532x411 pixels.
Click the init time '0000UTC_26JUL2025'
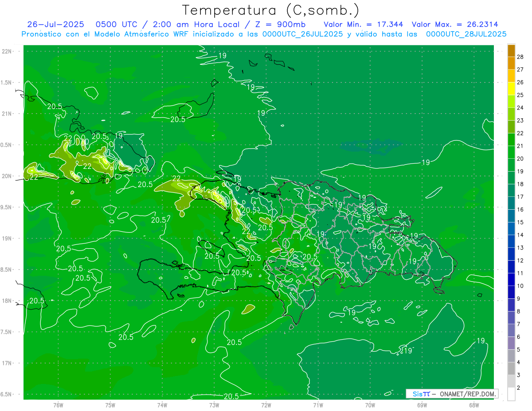point(303,34)
